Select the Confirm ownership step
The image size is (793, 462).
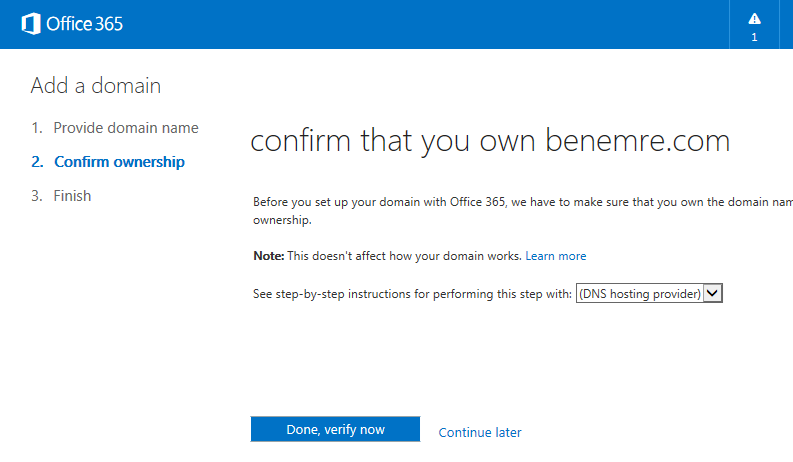pos(119,162)
